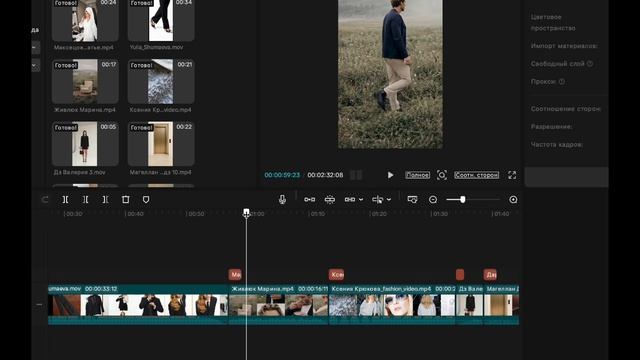Select the Дз Валерия 3.mov thumbnail
The height and width of the screenshot is (360, 640).
point(85,144)
